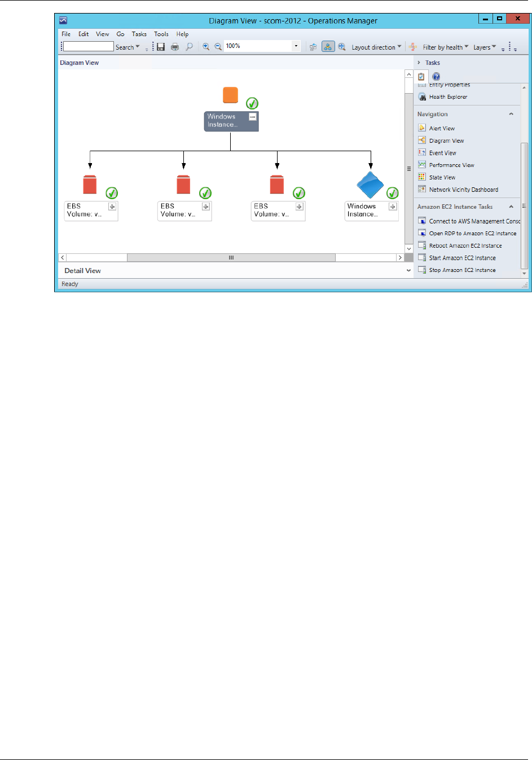The image size is (532, 760).
Task: Expand the leftmost EBS Volume node
Action: 112,207
